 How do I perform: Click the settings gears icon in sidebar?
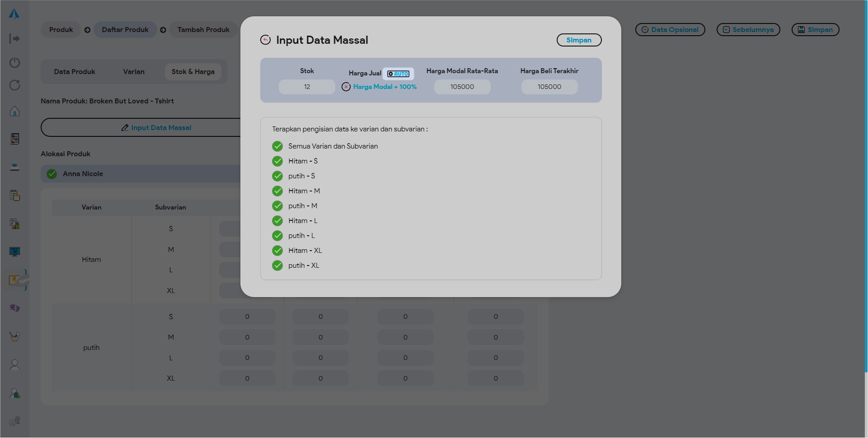[14, 421]
